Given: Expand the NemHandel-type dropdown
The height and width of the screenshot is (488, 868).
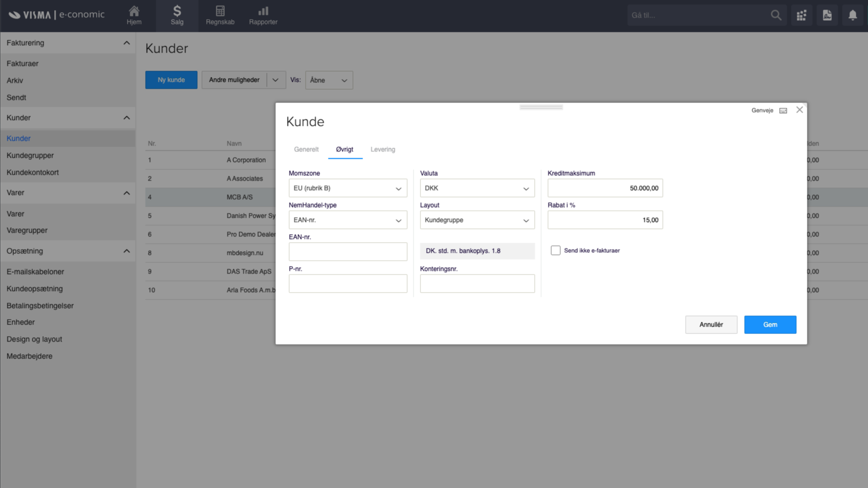Looking at the screenshot, I should tap(348, 220).
